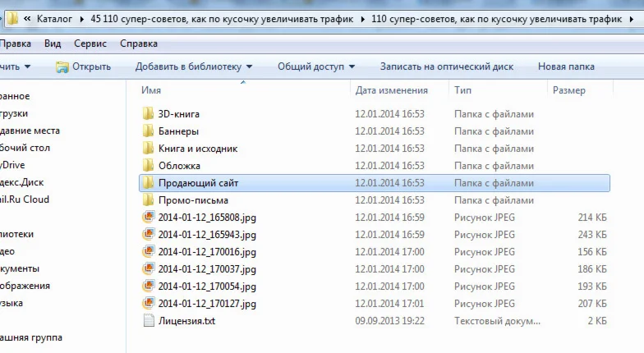Open the Вид menu
Viewport: 644px width, 353px height.
click(x=53, y=44)
